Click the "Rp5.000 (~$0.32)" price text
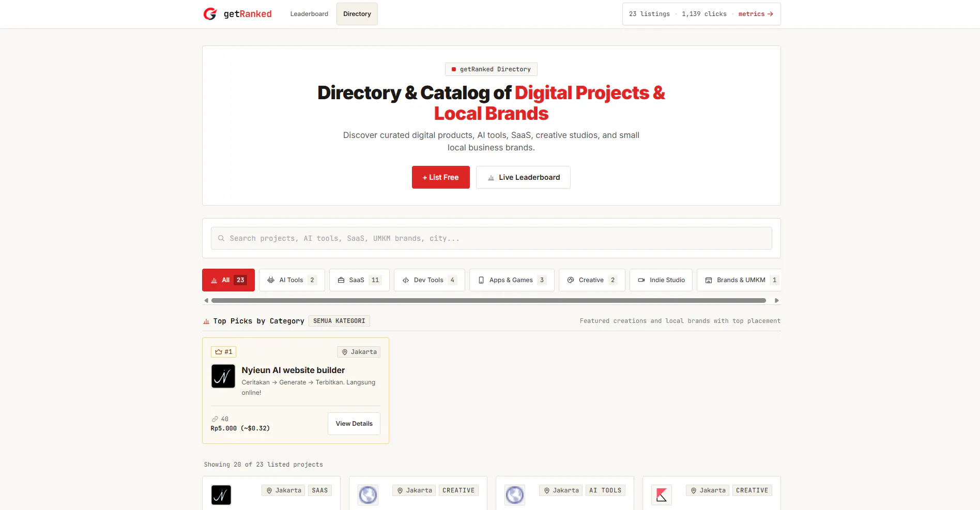Image resolution: width=980 pixels, height=510 pixels. pyautogui.click(x=240, y=428)
